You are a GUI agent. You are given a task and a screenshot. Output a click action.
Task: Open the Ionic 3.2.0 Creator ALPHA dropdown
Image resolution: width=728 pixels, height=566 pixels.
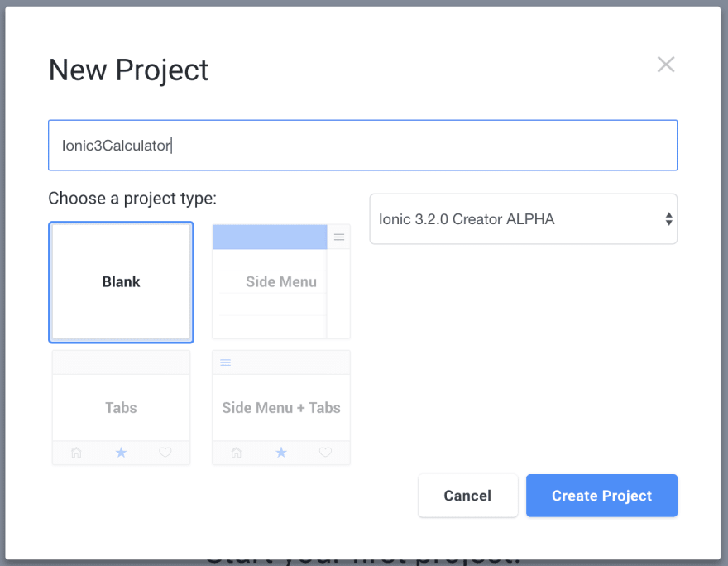tap(523, 219)
